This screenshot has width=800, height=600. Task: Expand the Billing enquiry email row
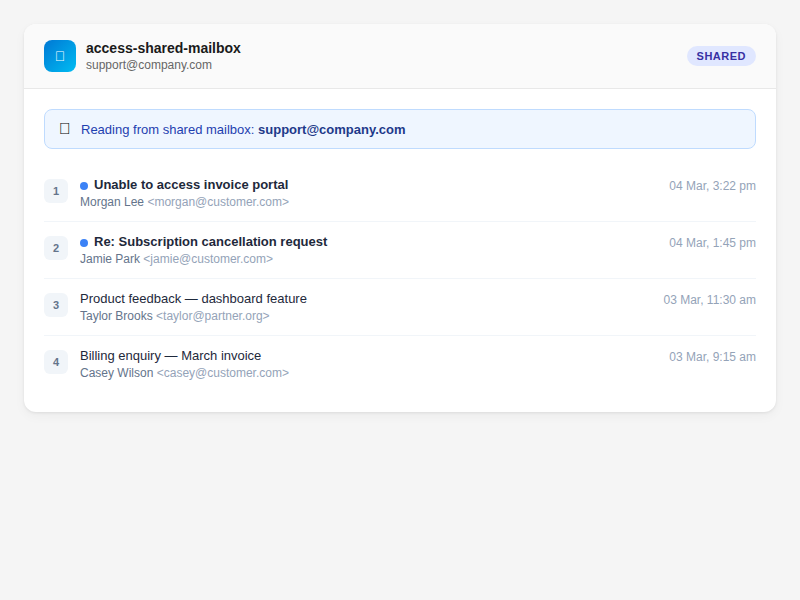[170, 355]
